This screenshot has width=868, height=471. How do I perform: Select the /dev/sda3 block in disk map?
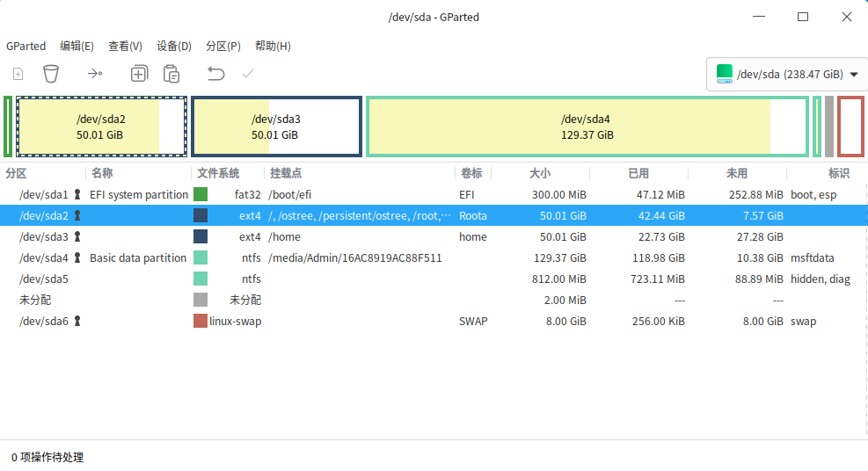[276, 127]
